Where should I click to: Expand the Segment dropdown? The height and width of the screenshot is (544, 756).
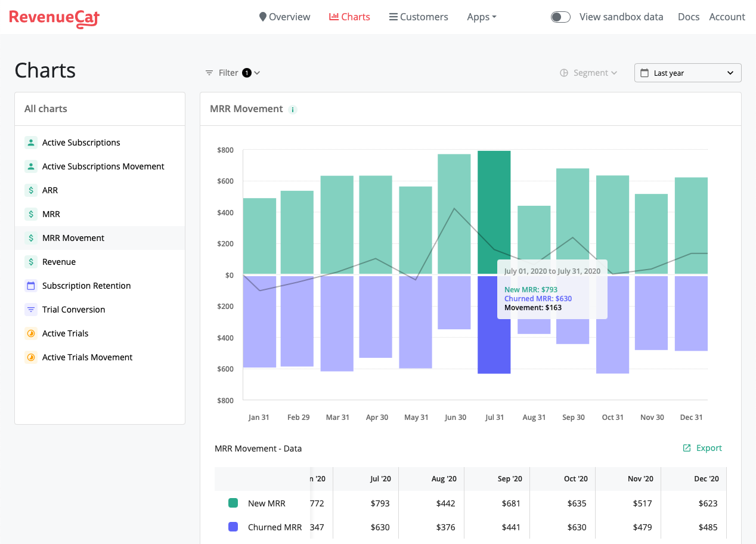tap(588, 73)
